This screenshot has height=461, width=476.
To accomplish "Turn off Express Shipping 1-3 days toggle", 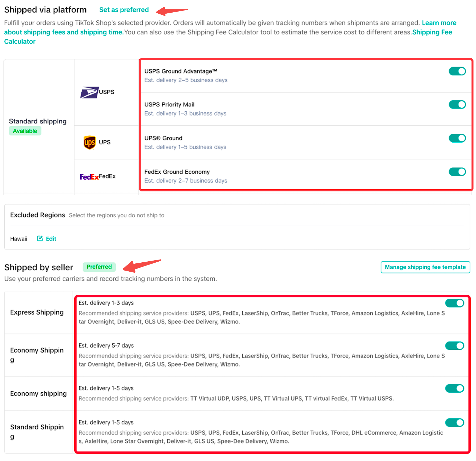I will [x=454, y=303].
